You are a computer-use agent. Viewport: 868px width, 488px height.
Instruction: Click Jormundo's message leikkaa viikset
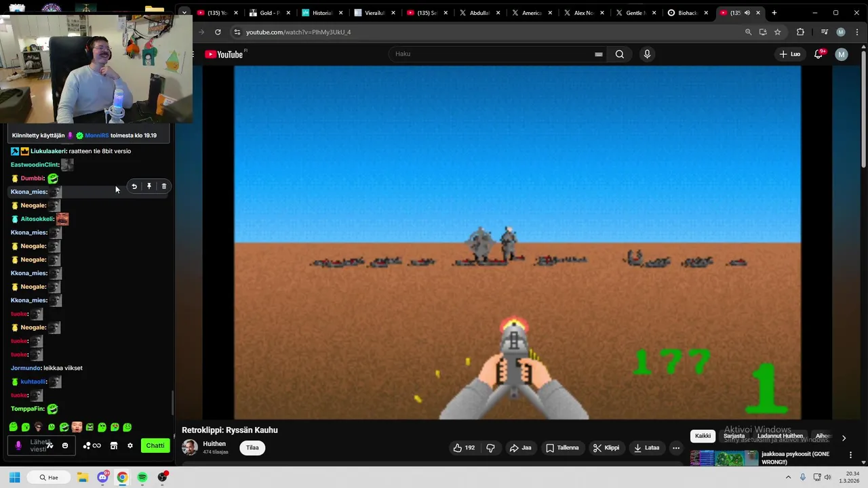pos(62,368)
